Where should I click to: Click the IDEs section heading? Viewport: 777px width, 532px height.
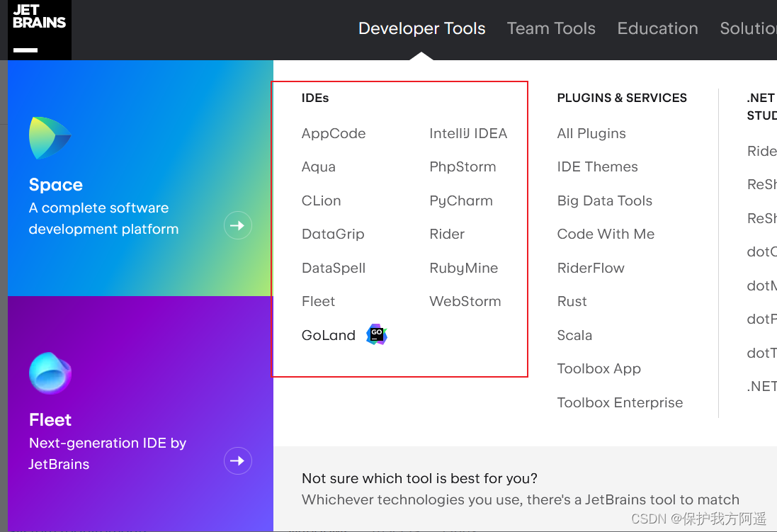pyautogui.click(x=315, y=98)
